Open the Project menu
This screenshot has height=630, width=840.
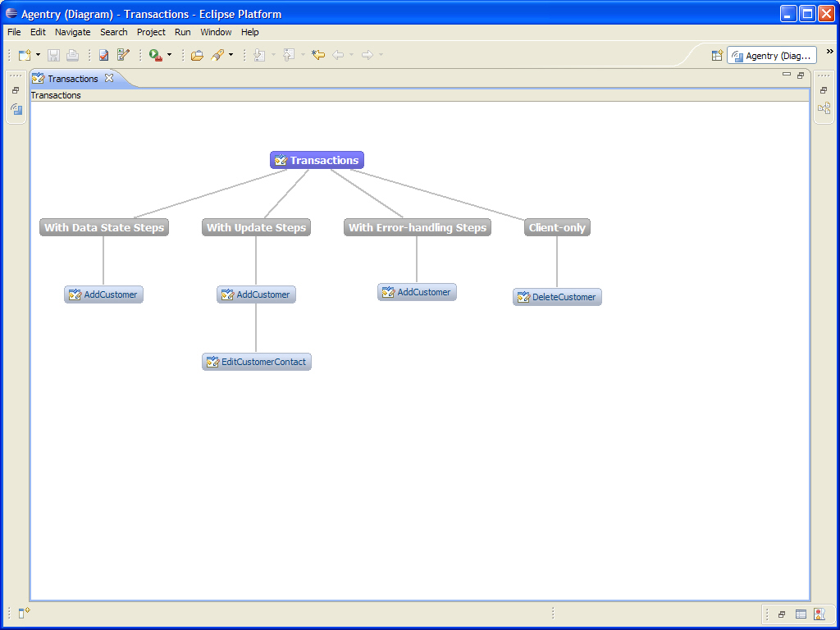click(151, 32)
